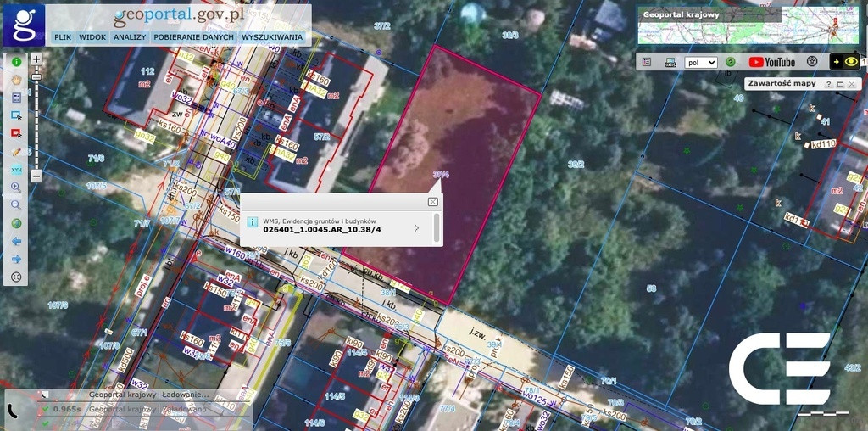This screenshot has height=431, width=868.
Task: Click parcel label 39/2 on map
Action: coord(576,164)
